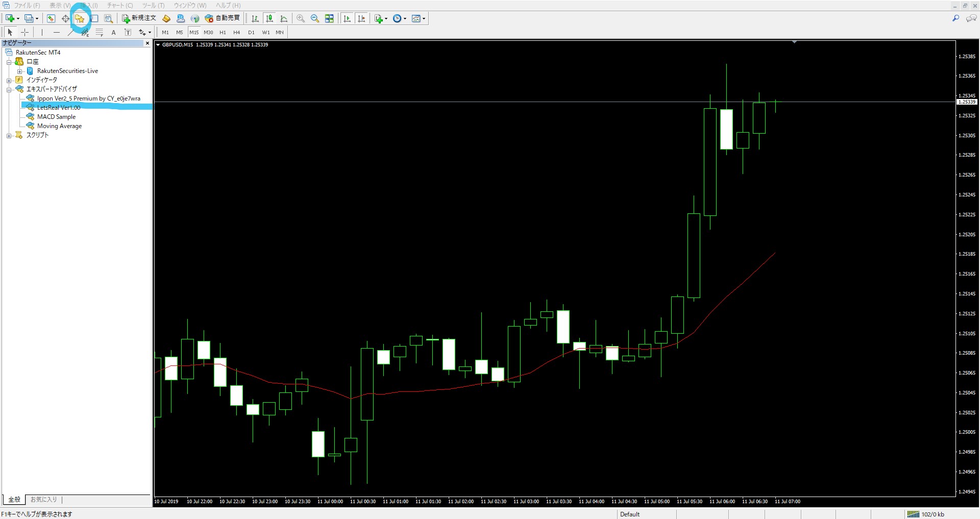The width and height of the screenshot is (980, 519).
Task: Open the 表示 (V) menu
Action: point(60,5)
